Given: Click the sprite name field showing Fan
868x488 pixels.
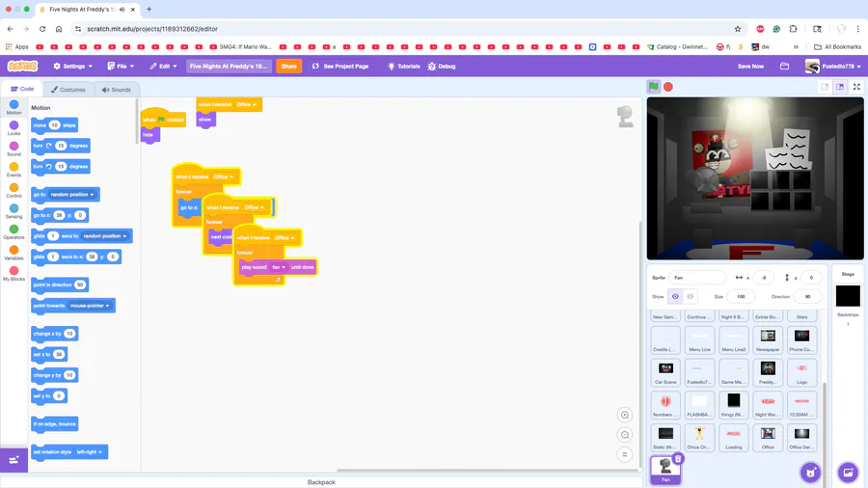Looking at the screenshot, I should tap(697, 277).
